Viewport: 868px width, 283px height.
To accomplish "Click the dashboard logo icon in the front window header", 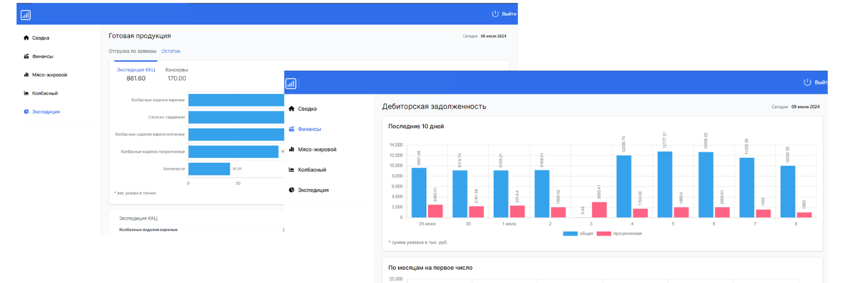I will 291,84.
